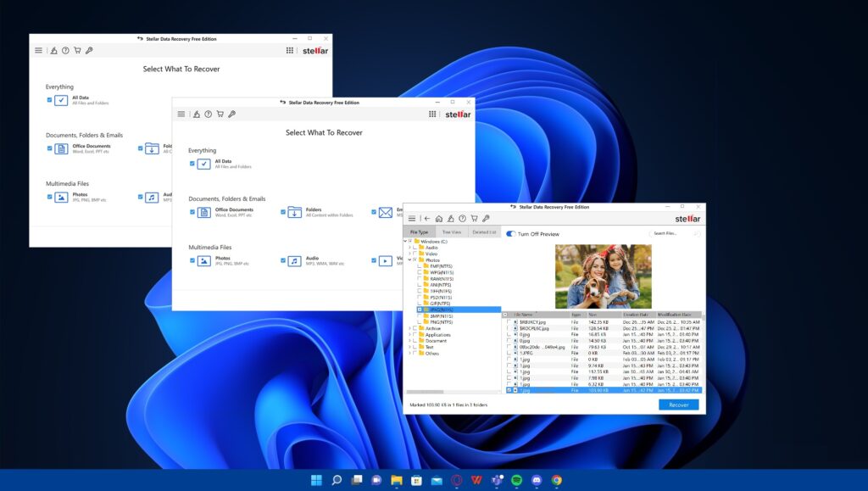Open hamburger menu in the rear Stellar window

[x=38, y=50]
